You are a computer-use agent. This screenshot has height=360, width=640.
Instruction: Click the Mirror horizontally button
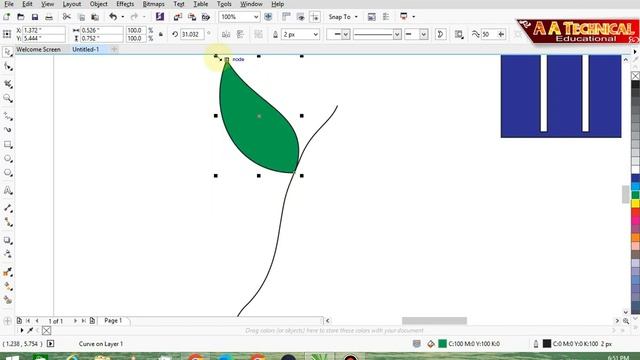(x=226, y=34)
